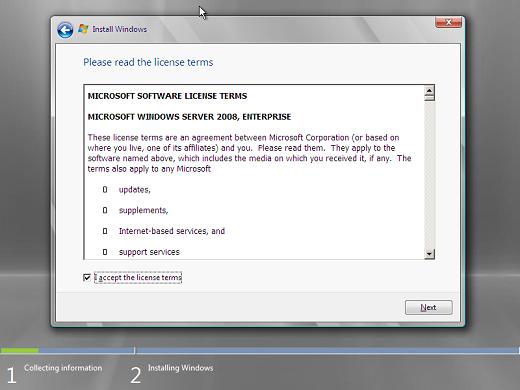
Task: Click the 'Install Windows' title text
Action: pos(119,29)
